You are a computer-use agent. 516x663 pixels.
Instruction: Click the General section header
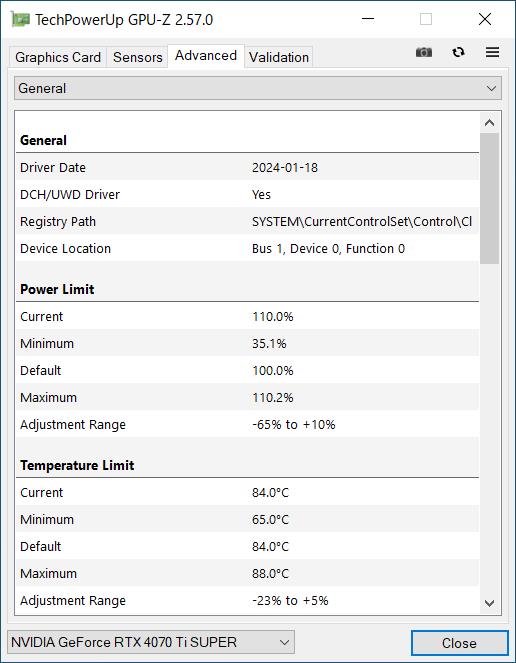[43, 140]
